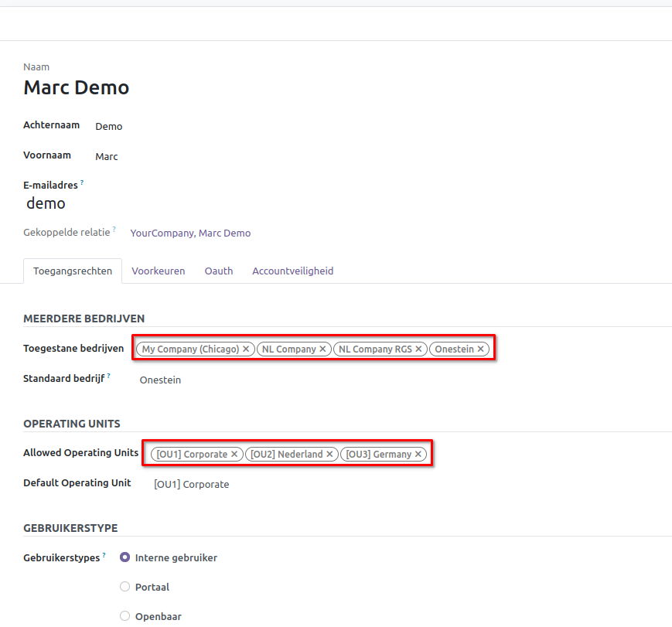Open the Accountveiligheid tab

(x=292, y=271)
